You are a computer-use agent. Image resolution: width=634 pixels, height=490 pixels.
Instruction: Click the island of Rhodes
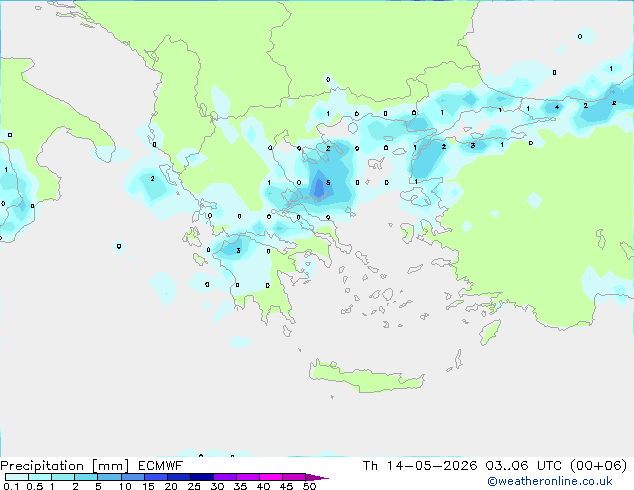pos(490,332)
